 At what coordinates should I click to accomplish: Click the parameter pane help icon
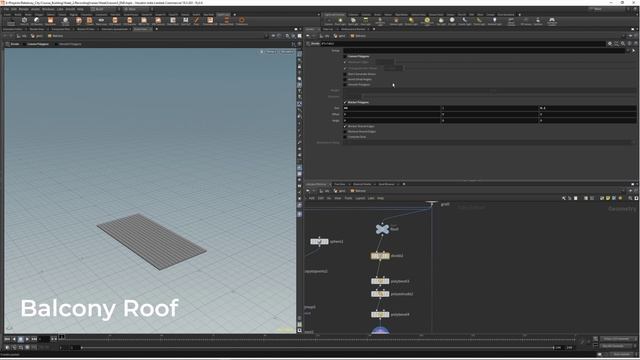tap(635, 43)
